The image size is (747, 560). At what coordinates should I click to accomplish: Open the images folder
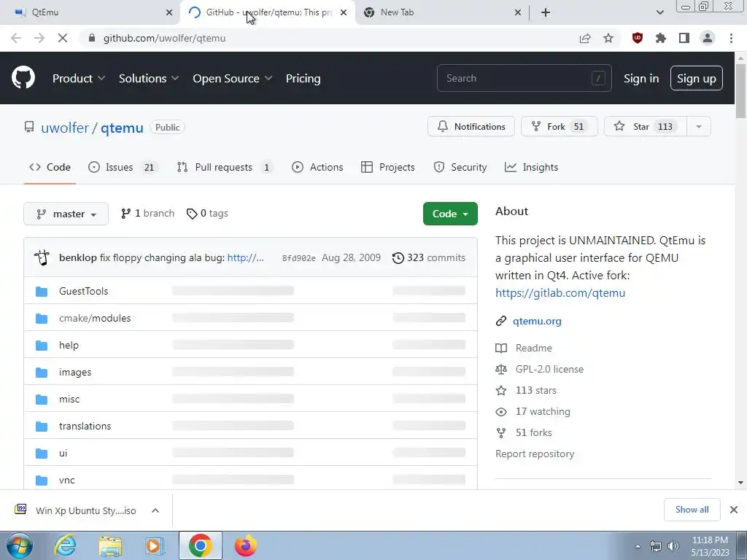click(x=75, y=372)
